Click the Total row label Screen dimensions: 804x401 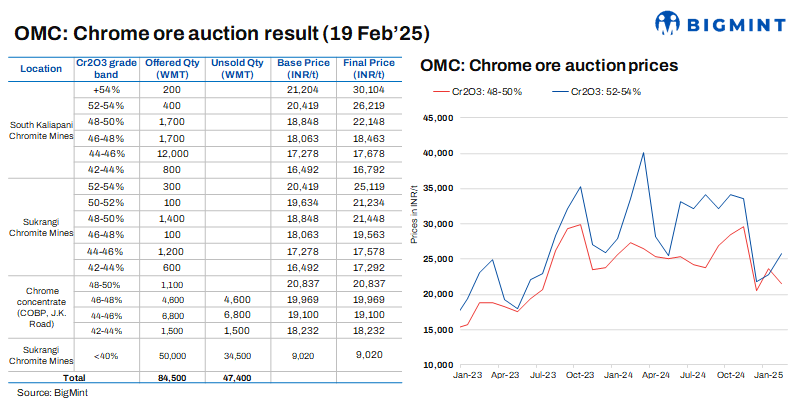pos(73,379)
